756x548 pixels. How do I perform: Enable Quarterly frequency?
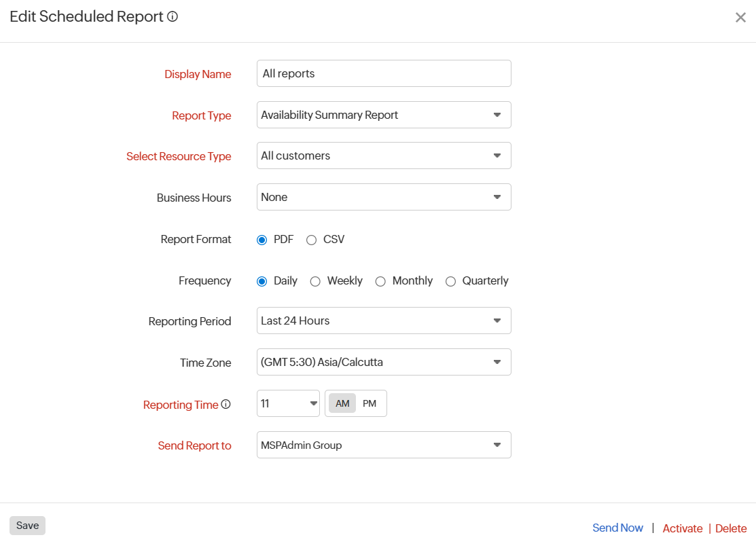tap(450, 280)
